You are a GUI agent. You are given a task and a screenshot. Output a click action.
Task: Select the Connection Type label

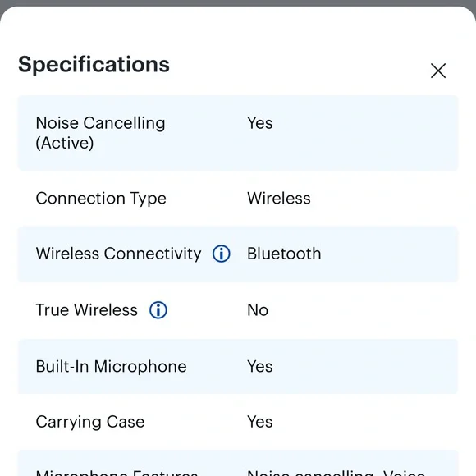pos(101,199)
